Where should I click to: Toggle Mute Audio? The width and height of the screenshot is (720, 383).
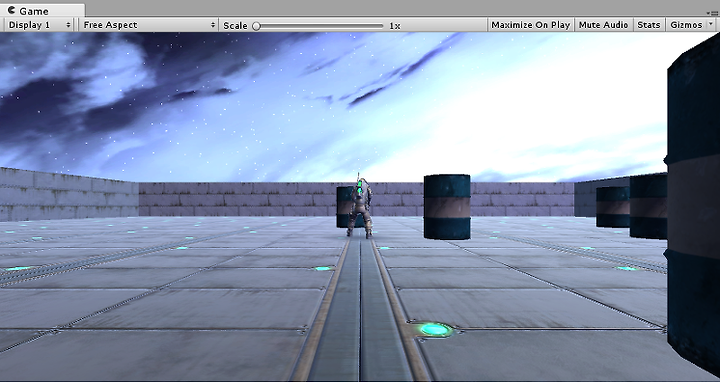click(x=603, y=25)
